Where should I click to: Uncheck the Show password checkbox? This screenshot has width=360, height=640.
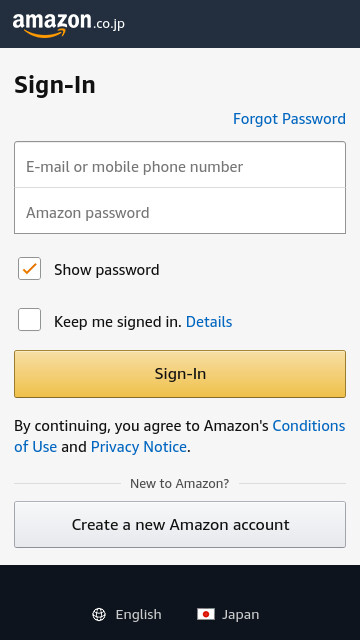tap(29, 269)
